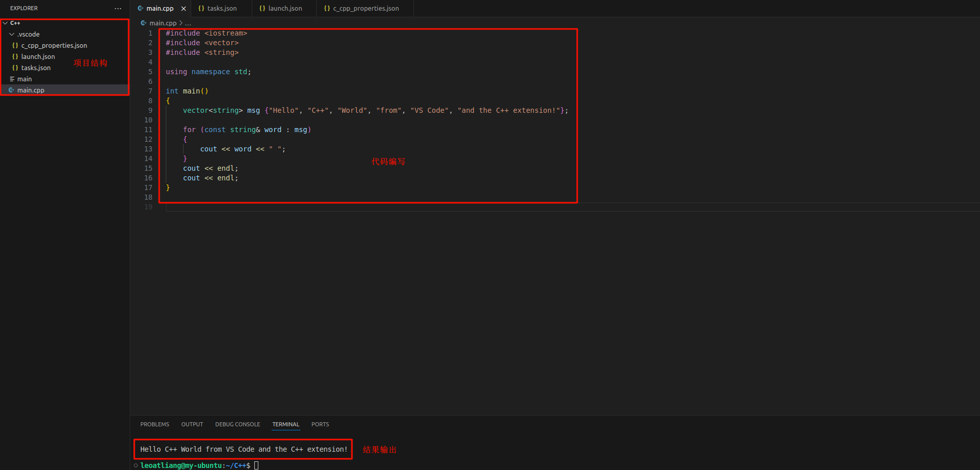Click the 'vector<string> msg' declaration line
The width and height of the screenshot is (980, 470).
click(x=376, y=110)
